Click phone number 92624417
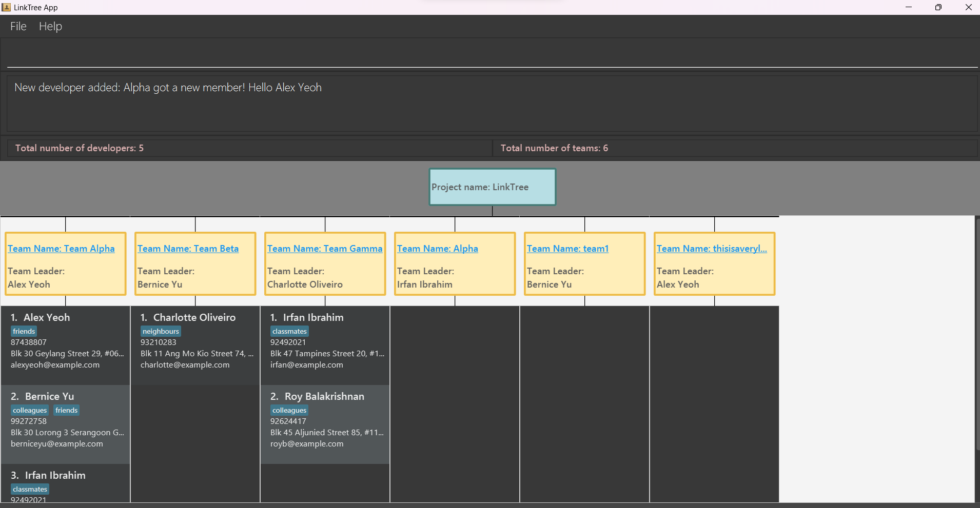 coord(288,421)
